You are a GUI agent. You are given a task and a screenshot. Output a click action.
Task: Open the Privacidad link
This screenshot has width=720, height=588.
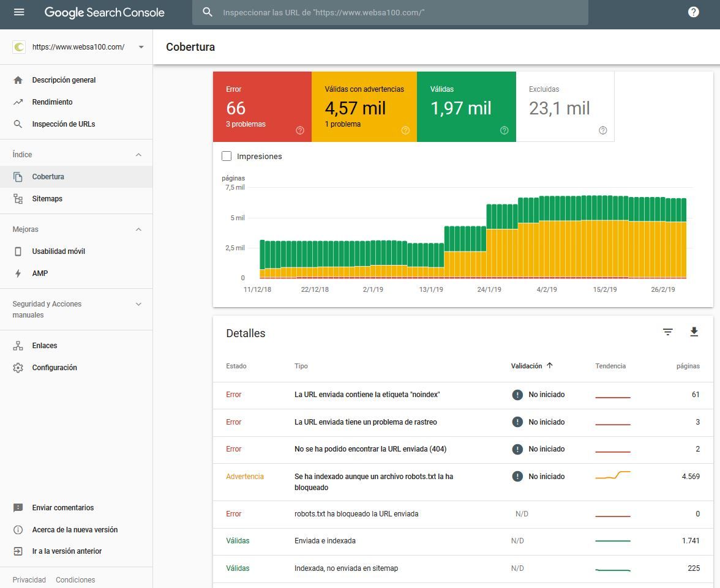tap(29, 579)
